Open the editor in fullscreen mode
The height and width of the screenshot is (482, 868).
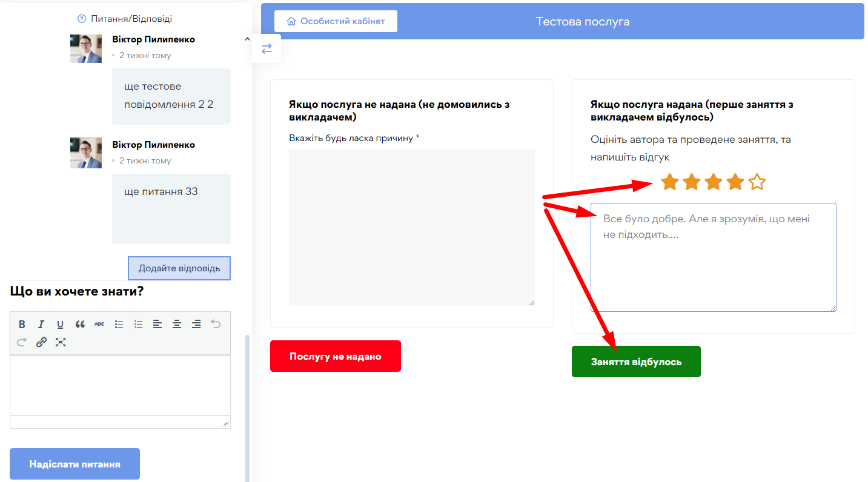click(x=61, y=342)
